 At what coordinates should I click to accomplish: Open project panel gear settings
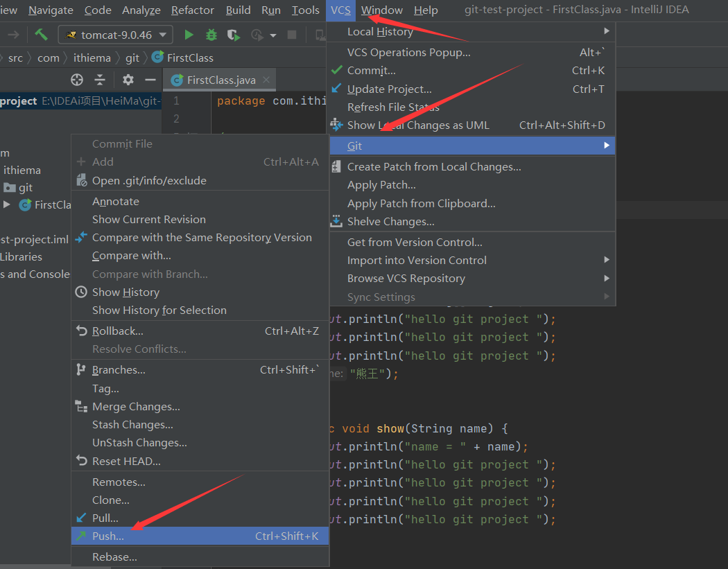pos(128,80)
